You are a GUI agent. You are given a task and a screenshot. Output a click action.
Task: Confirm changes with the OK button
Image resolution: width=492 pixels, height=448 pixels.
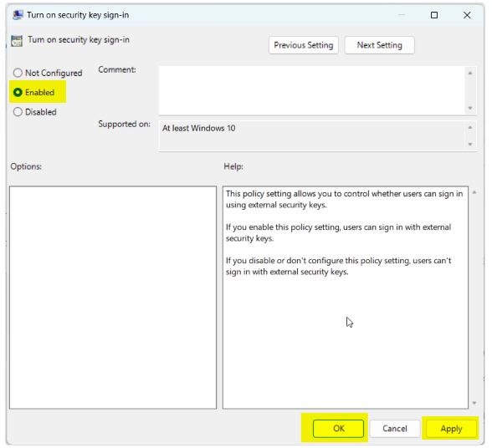pos(338,429)
